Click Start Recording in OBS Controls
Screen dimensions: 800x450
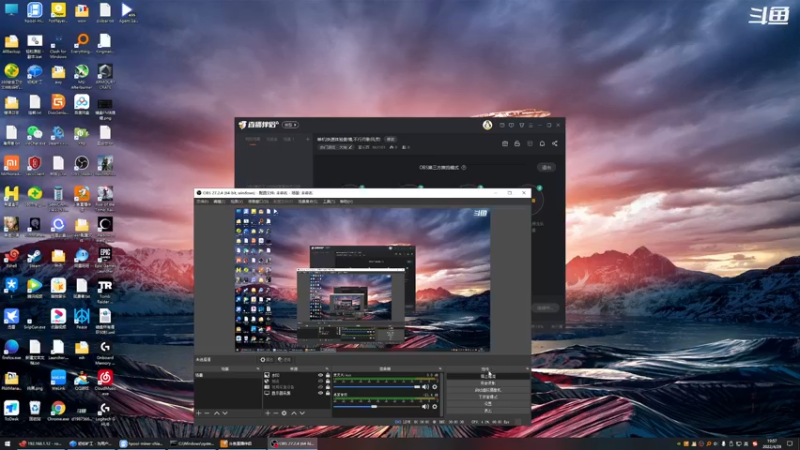click(x=488, y=383)
